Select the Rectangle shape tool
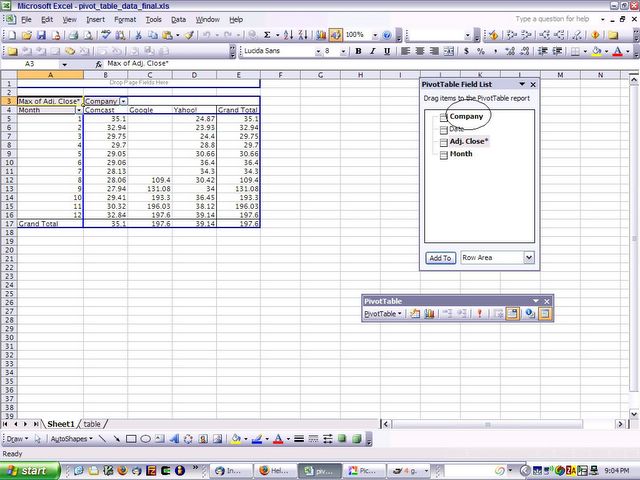640x480 pixels. pyautogui.click(x=131, y=439)
